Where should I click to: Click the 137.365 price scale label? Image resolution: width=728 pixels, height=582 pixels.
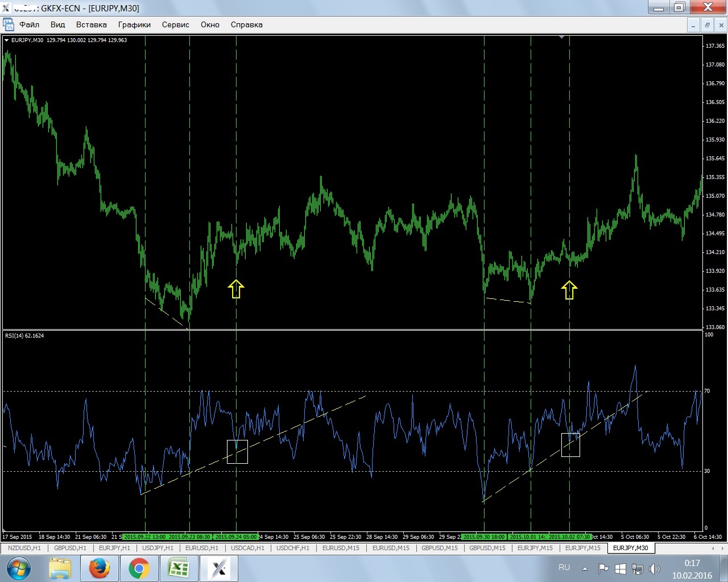[715, 45]
